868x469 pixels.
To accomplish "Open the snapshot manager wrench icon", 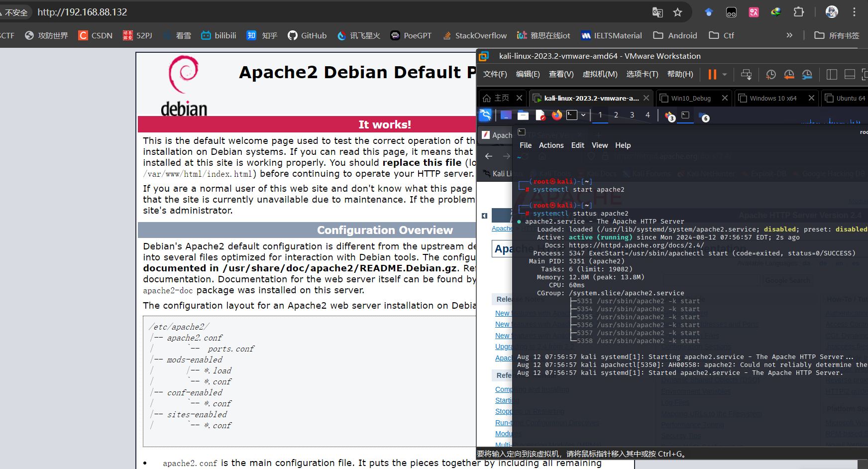I will tap(807, 74).
